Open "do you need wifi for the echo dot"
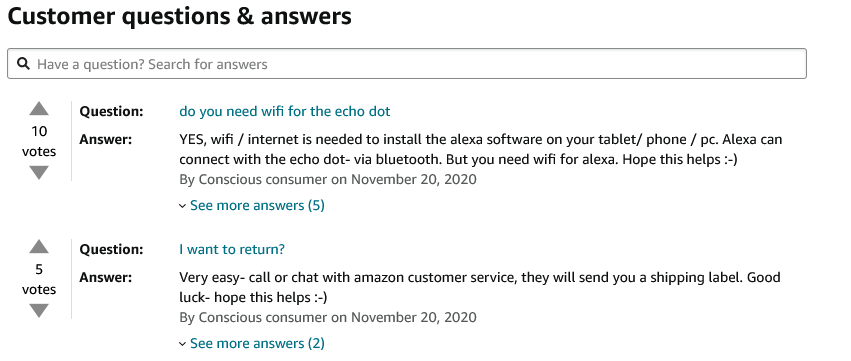This screenshot has width=851, height=361. (284, 111)
